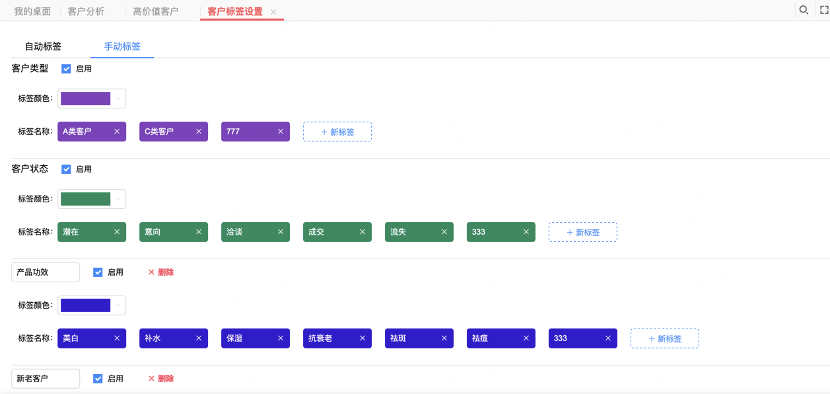Open the purple 标签颜色 dropdown

tap(92, 98)
